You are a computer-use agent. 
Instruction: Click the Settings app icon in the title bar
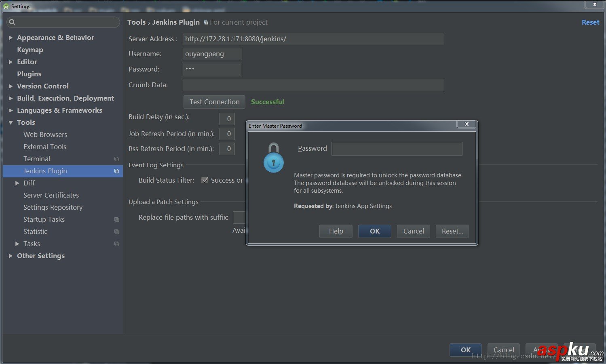[7, 6]
